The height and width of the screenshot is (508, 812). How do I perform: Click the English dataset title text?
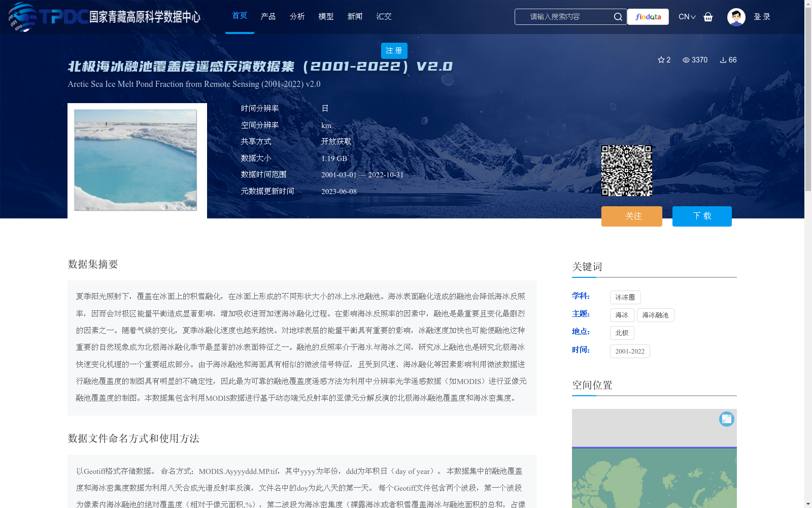194,84
